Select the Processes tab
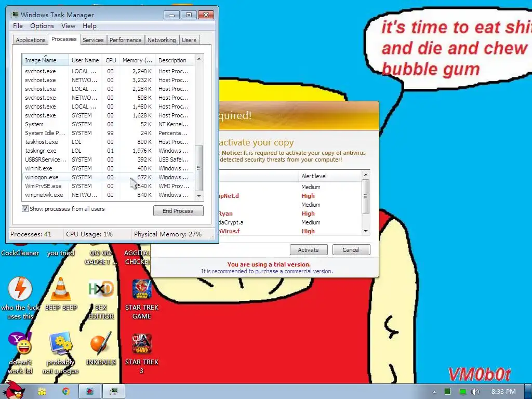The height and width of the screenshot is (399, 532). point(64,39)
